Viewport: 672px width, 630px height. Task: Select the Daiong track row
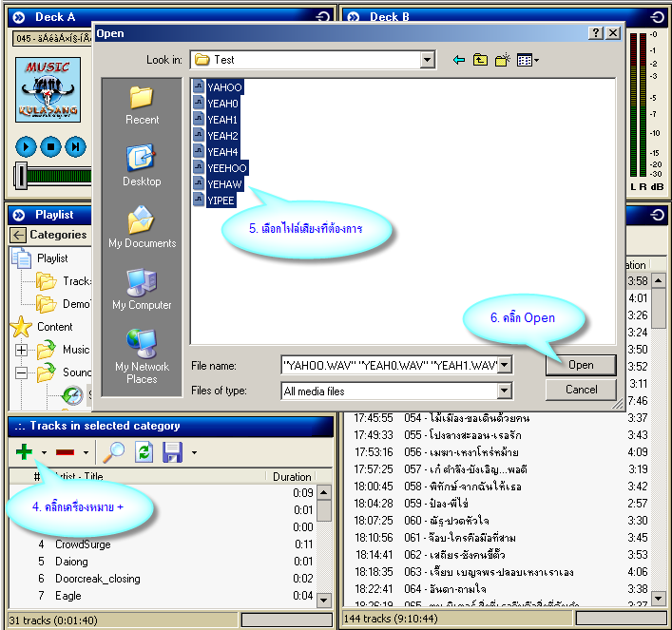[163, 562]
